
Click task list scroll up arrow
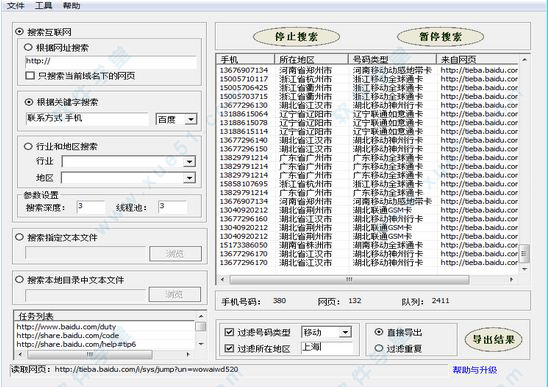coord(201,316)
